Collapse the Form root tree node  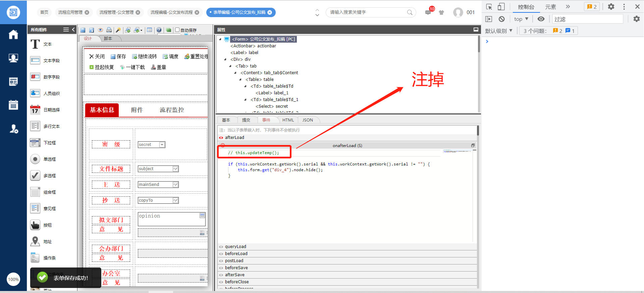220,39
